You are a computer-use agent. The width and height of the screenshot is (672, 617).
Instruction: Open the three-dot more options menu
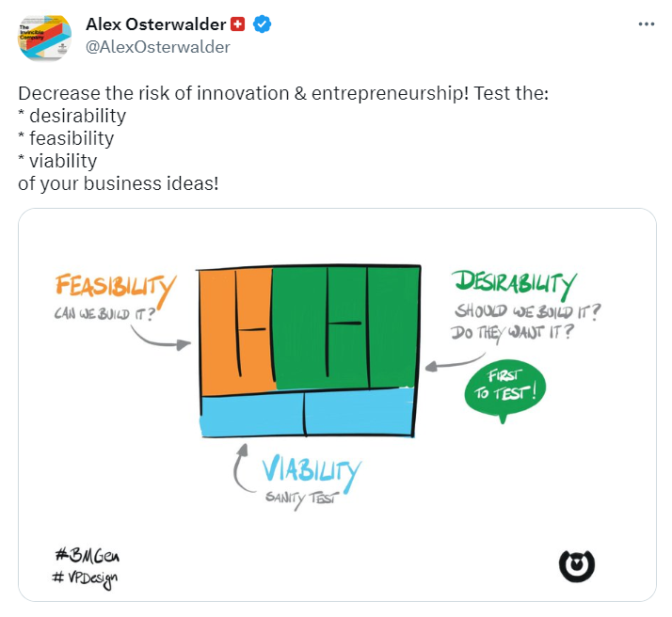tap(646, 24)
